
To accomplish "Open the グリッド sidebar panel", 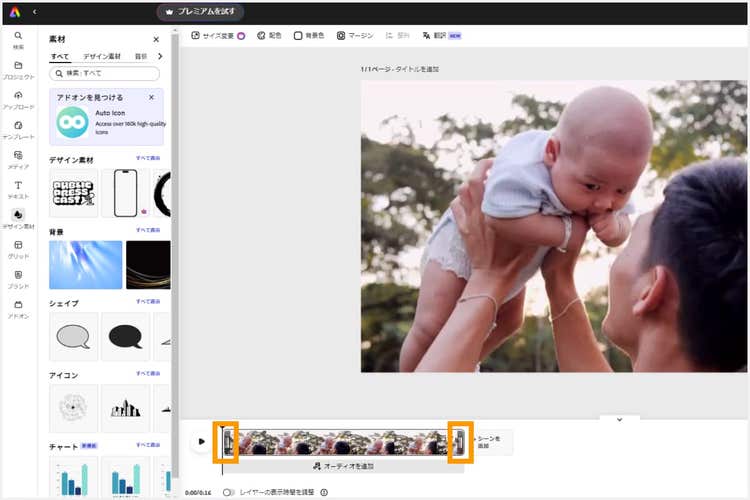I will pos(18,250).
